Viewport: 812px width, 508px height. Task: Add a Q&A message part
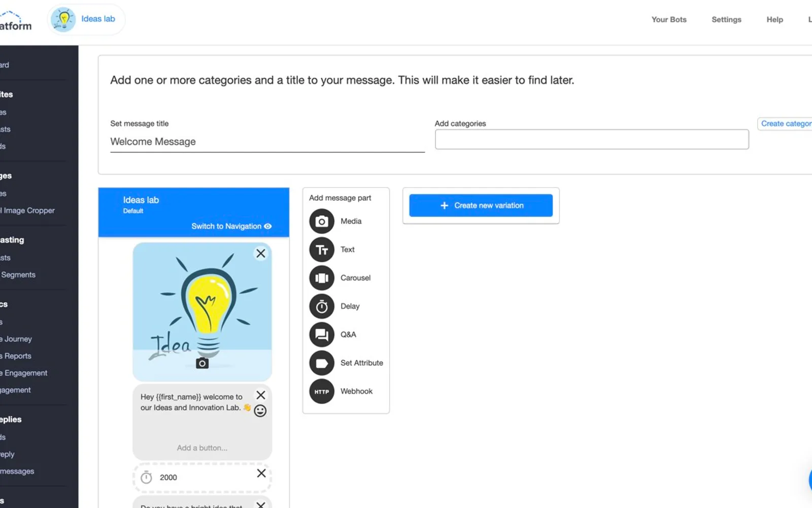coord(322,335)
